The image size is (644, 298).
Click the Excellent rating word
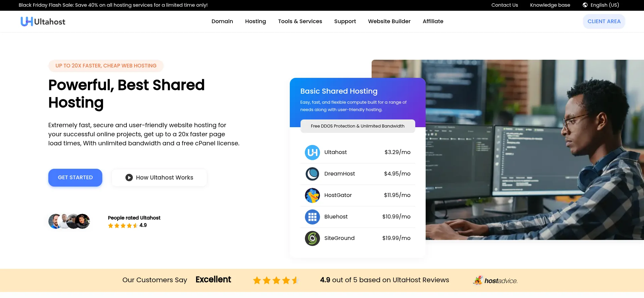[x=213, y=280]
